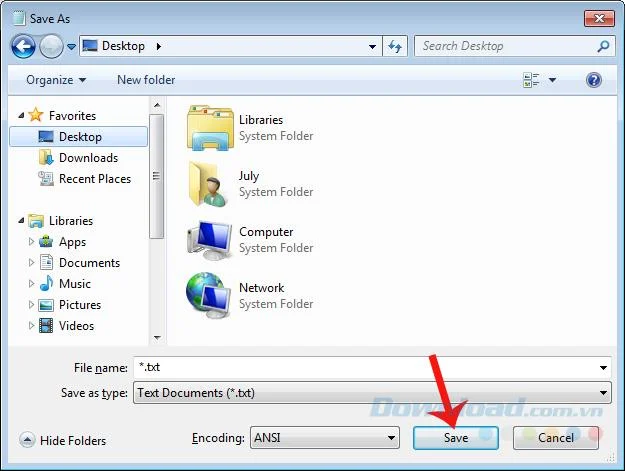Click in the File name field
This screenshot has height=471, width=625.
[x=372, y=367]
